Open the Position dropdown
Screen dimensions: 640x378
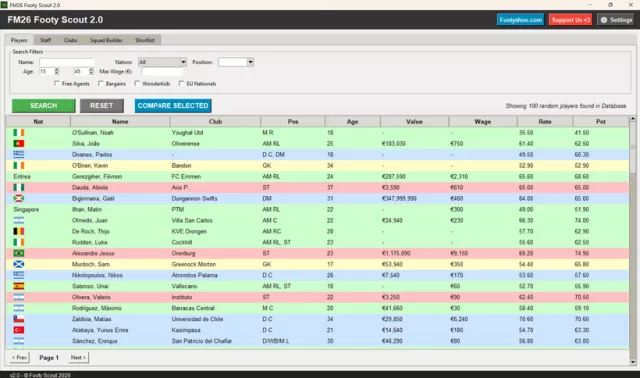pyautogui.click(x=236, y=62)
